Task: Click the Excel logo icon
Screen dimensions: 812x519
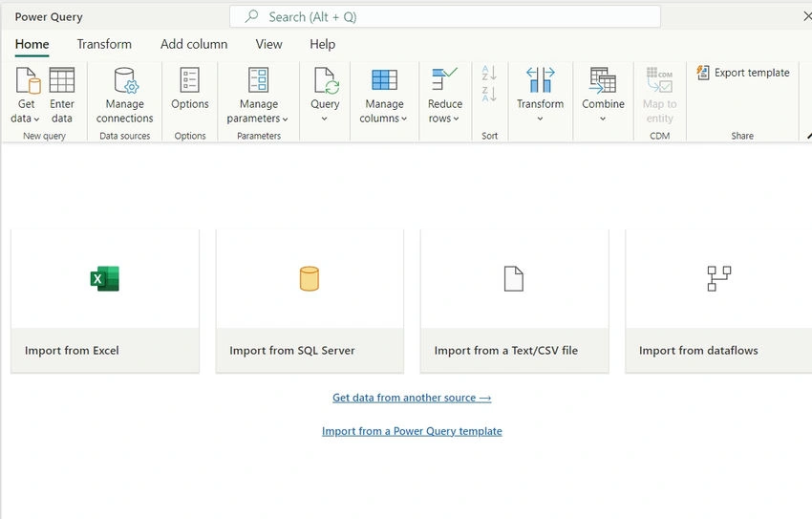Action: point(105,279)
